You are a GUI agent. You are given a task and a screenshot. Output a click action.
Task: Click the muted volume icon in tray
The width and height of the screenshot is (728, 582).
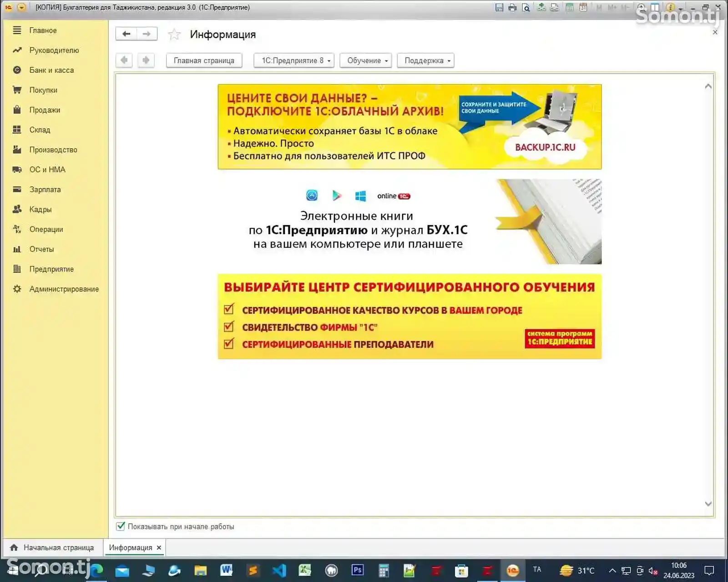coord(653,571)
